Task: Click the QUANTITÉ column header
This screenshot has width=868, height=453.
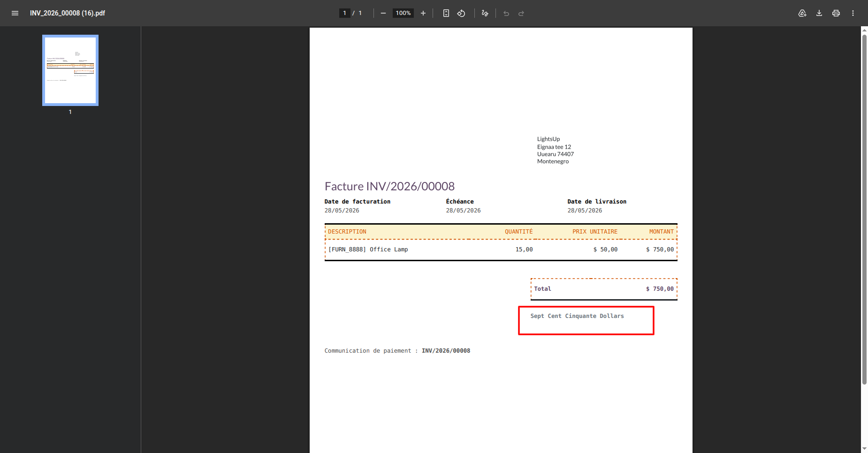Action: [x=519, y=232]
